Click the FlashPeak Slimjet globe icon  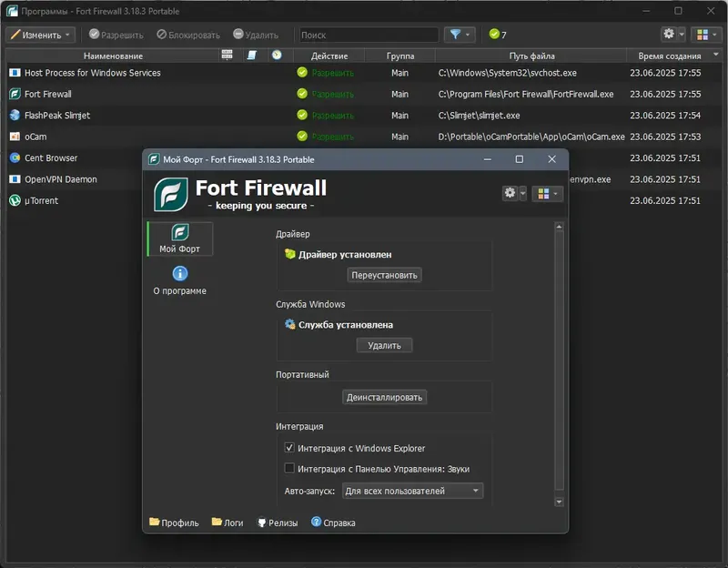pyautogui.click(x=15, y=116)
